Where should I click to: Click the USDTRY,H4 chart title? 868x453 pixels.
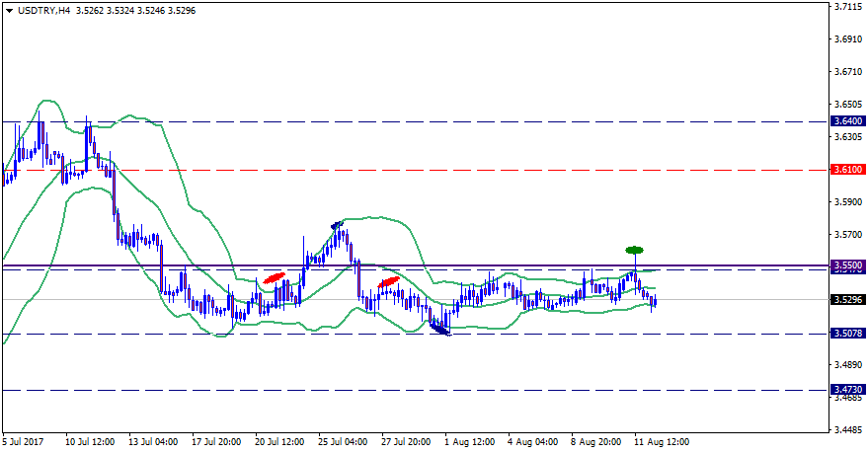42,10
